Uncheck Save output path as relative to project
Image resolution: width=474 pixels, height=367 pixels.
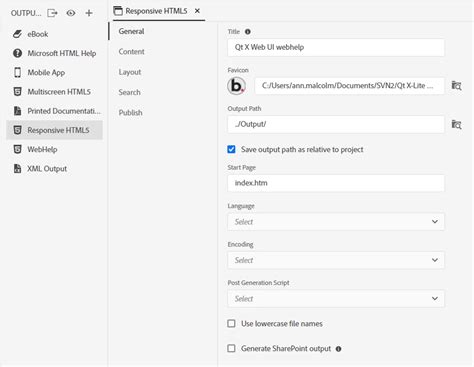coord(231,149)
